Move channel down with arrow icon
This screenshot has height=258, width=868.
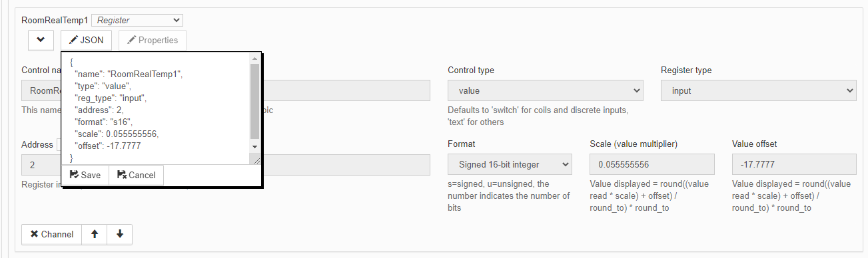pos(120,234)
